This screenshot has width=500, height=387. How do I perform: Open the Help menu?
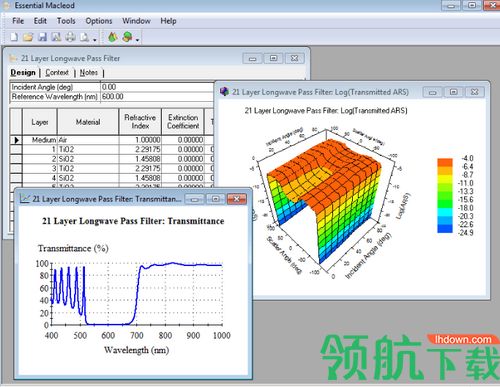click(x=168, y=21)
